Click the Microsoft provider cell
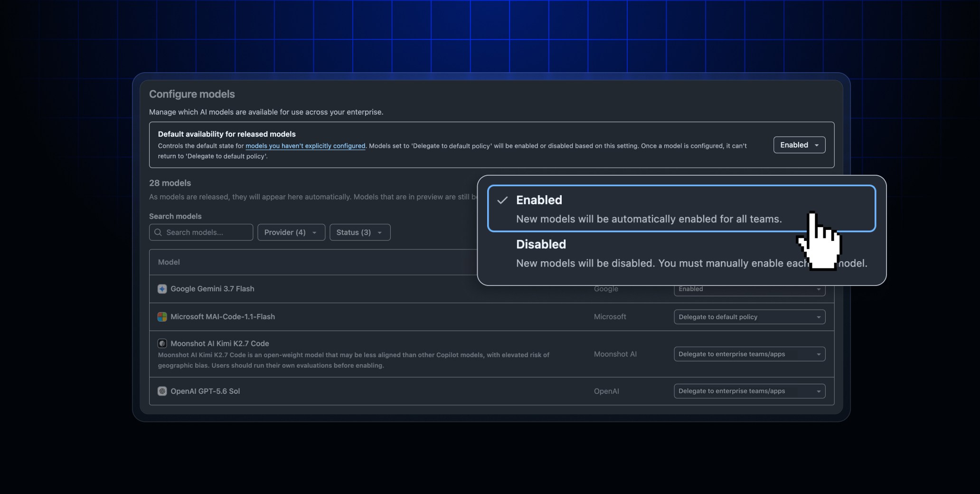Viewport: 980px width, 494px height. [610, 317]
